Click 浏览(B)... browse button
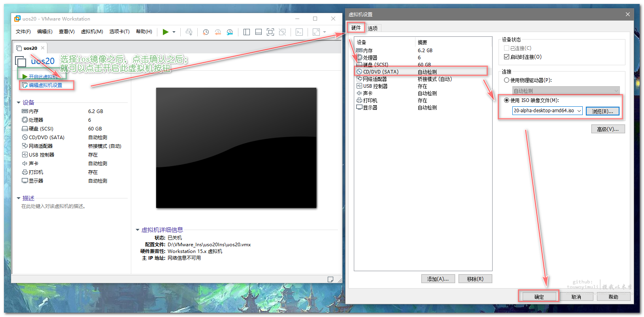Image resolution: width=644 pixels, height=317 pixels. click(x=602, y=111)
